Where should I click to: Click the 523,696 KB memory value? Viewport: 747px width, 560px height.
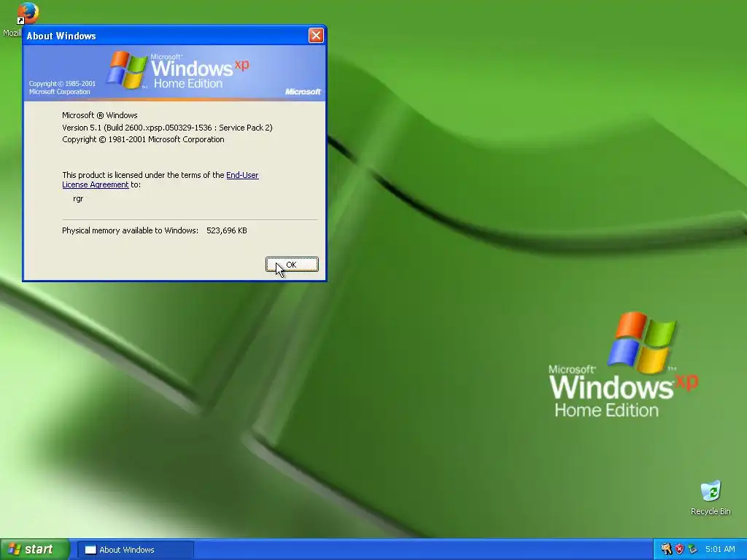coord(227,230)
